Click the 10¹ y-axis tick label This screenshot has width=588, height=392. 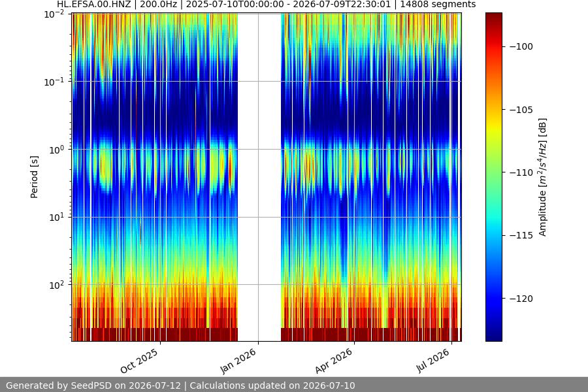57,217
